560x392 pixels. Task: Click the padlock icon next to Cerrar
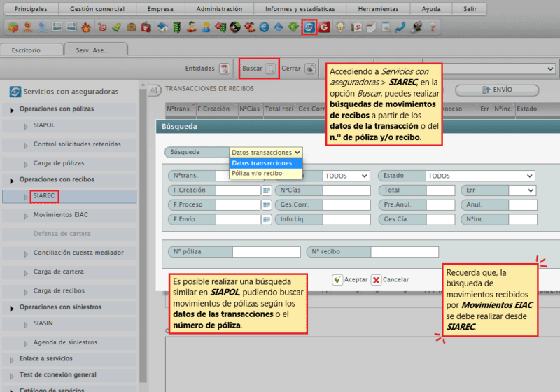(310, 69)
